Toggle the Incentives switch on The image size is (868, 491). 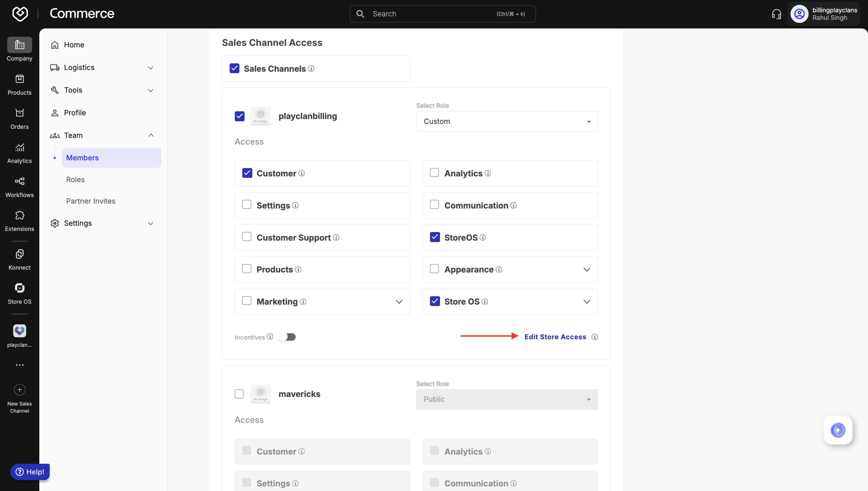(287, 337)
